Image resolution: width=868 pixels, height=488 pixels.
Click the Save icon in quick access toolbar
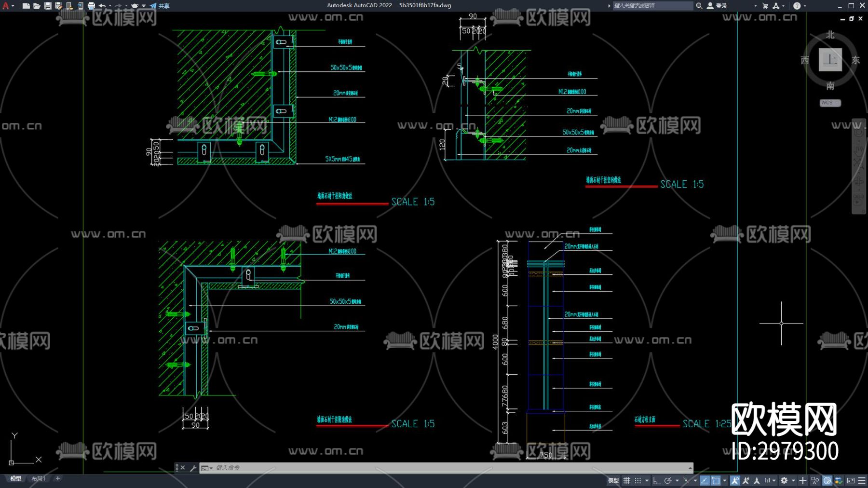(48, 6)
